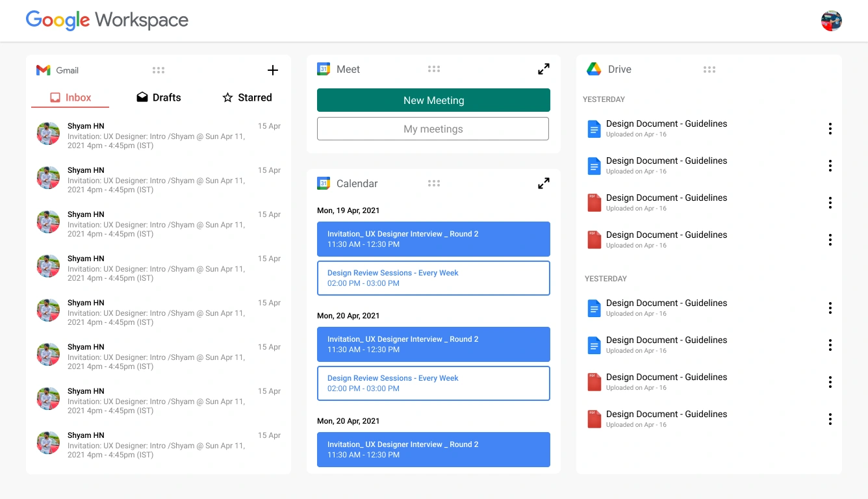Open My meetings
868x499 pixels.
[x=433, y=129]
